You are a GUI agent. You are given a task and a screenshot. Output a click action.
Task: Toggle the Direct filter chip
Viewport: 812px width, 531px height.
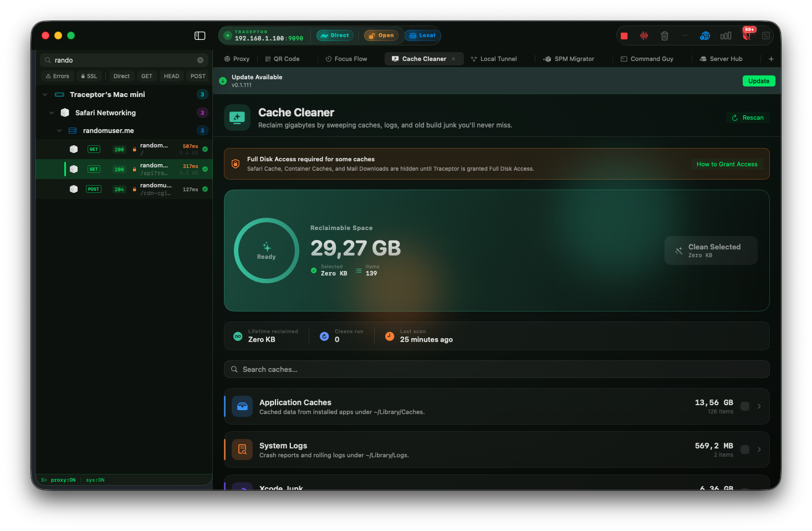pyautogui.click(x=121, y=76)
